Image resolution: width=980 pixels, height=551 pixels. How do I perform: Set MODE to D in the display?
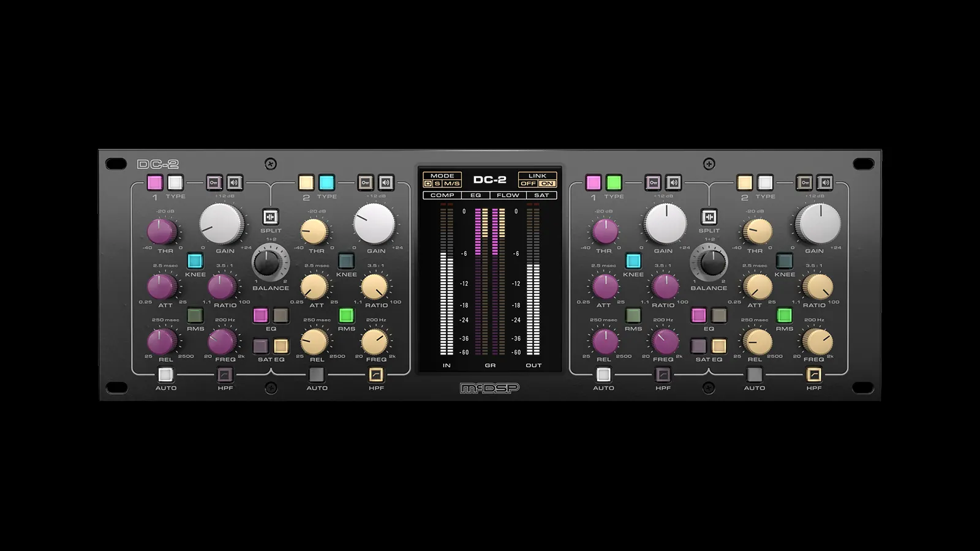click(x=428, y=184)
